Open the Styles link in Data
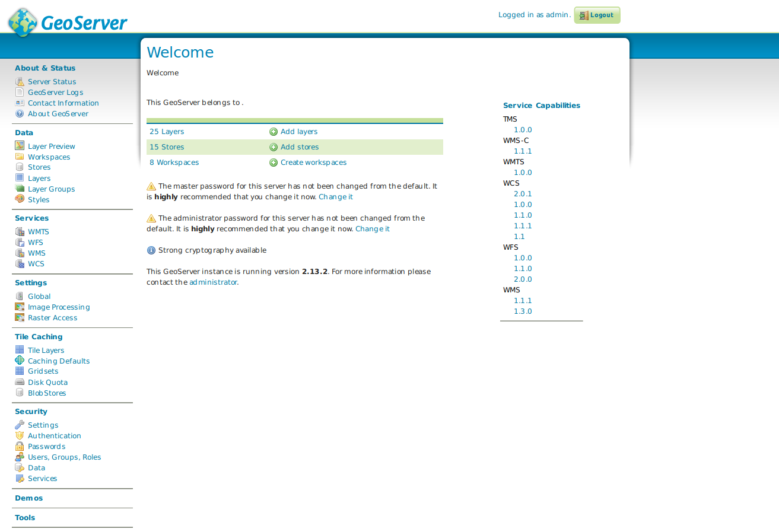 [x=39, y=200]
